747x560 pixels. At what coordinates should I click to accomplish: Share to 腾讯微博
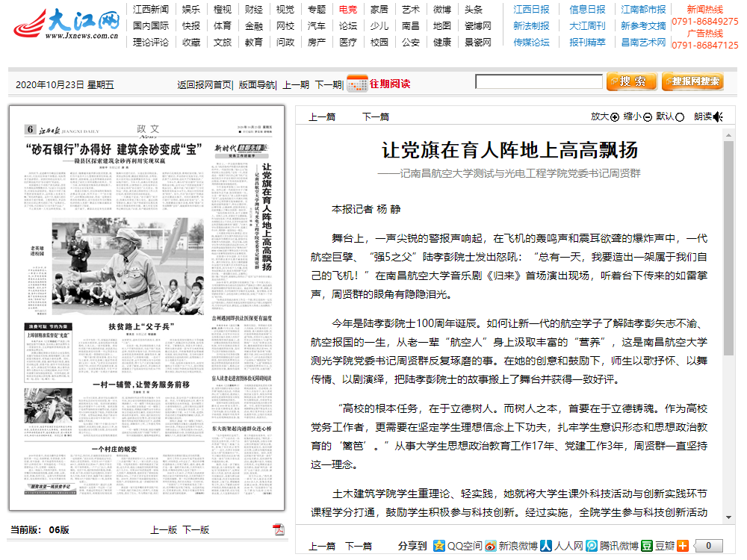click(612, 546)
